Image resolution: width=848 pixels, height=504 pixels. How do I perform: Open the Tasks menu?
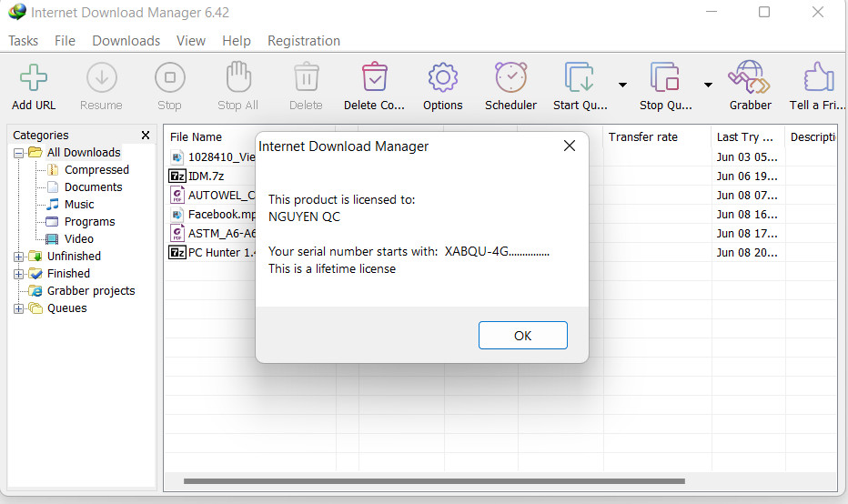24,41
